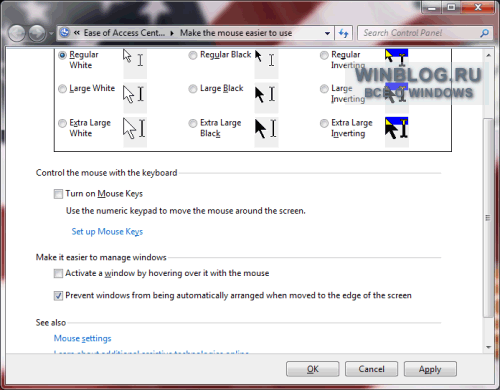Select the Extra Large Black radio button
This screenshot has width=500, height=390.
coord(193,123)
